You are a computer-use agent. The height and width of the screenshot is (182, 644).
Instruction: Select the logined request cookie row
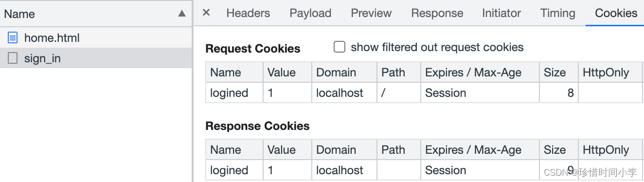pos(424,92)
